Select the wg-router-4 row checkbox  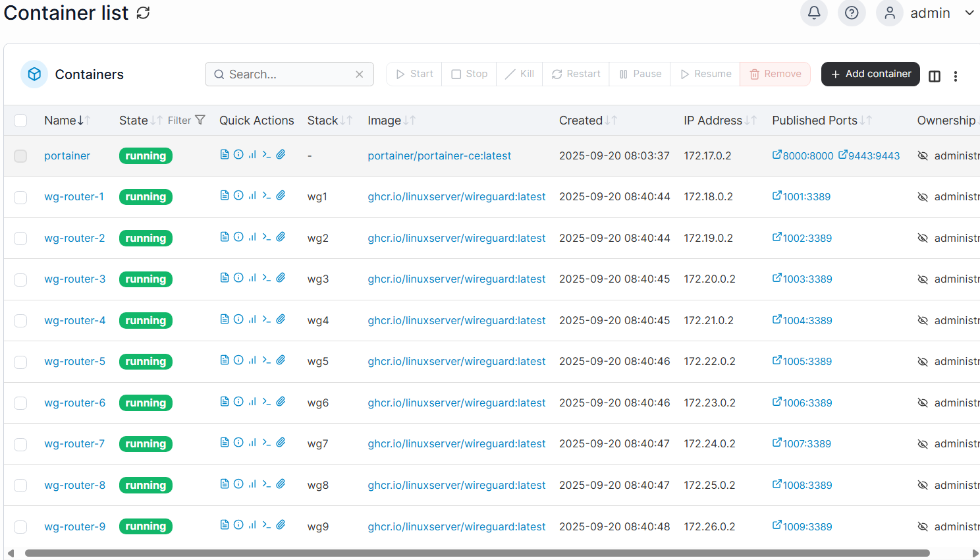coord(20,321)
